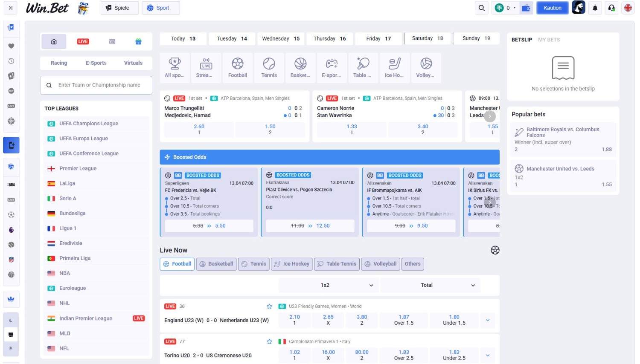640x364 pixels.
Task: Expand the England U23 match markets
Action: coord(488,320)
